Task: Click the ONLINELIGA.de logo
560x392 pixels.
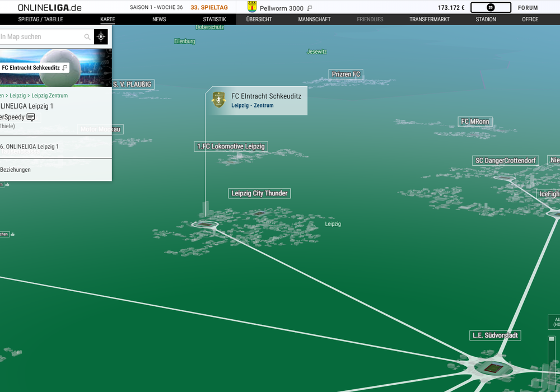Action: pyautogui.click(x=50, y=7)
